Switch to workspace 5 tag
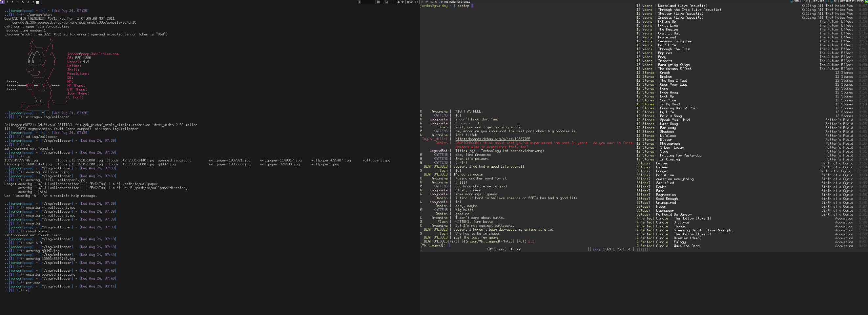 click(x=23, y=2)
